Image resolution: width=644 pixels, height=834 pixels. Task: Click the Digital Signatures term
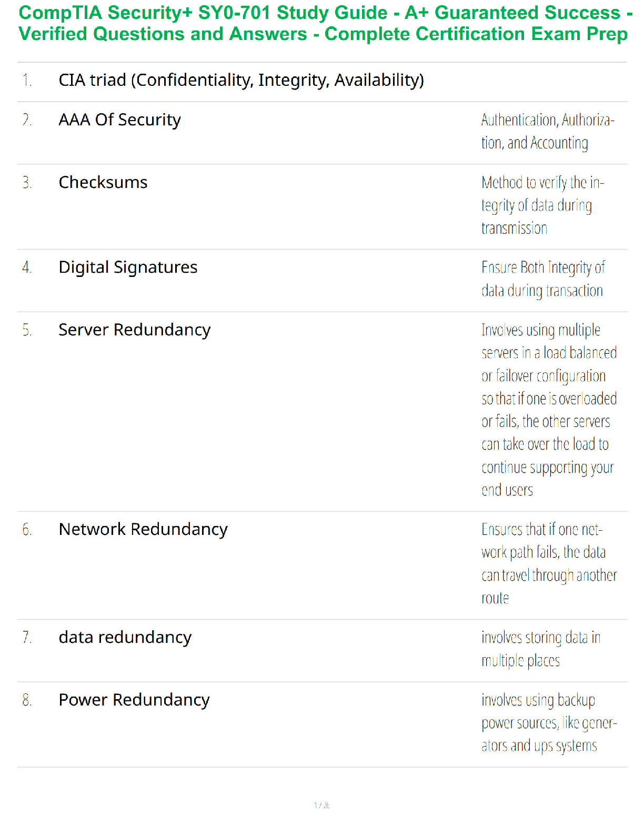tap(128, 267)
